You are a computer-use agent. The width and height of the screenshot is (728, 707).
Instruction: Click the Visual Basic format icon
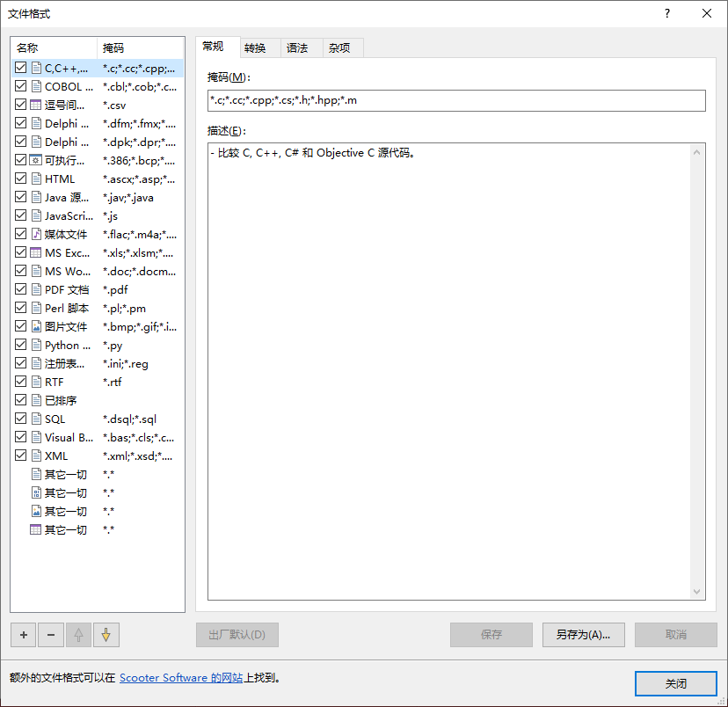pos(36,437)
